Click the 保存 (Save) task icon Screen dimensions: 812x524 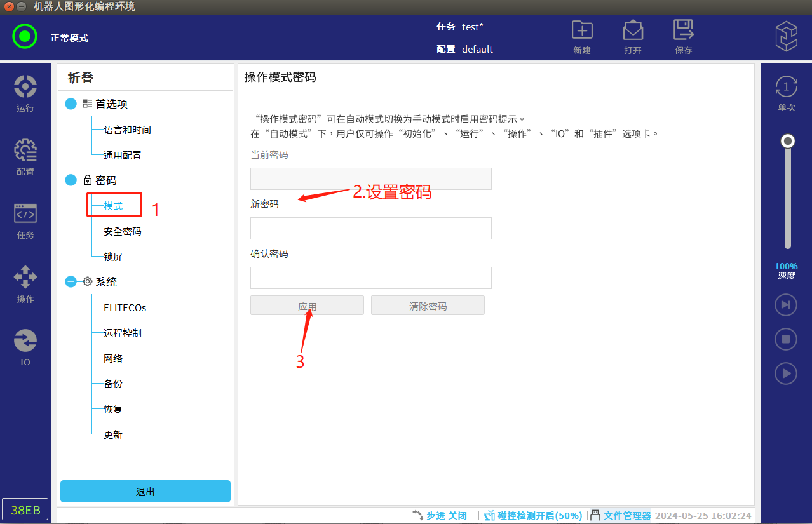[x=684, y=31]
